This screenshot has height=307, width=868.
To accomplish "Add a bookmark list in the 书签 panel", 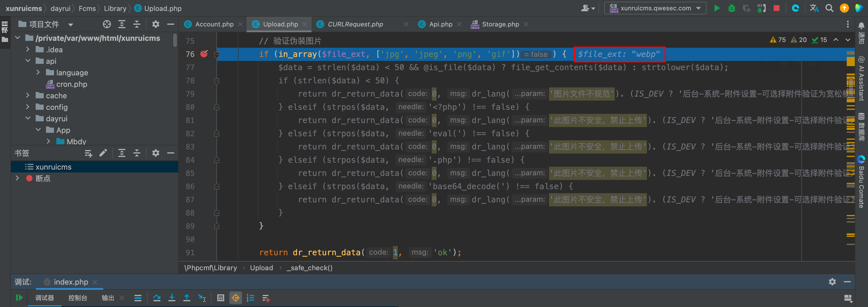I will [89, 153].
